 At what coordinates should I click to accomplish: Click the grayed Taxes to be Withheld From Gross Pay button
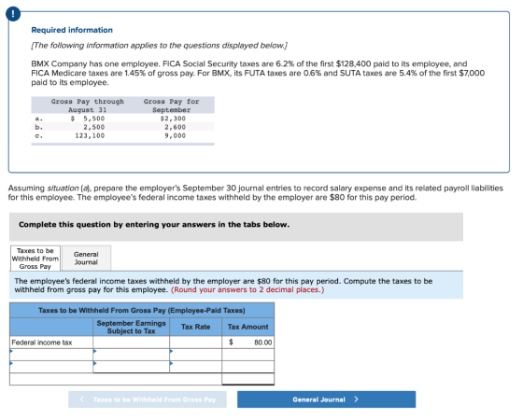coord(148,399)
